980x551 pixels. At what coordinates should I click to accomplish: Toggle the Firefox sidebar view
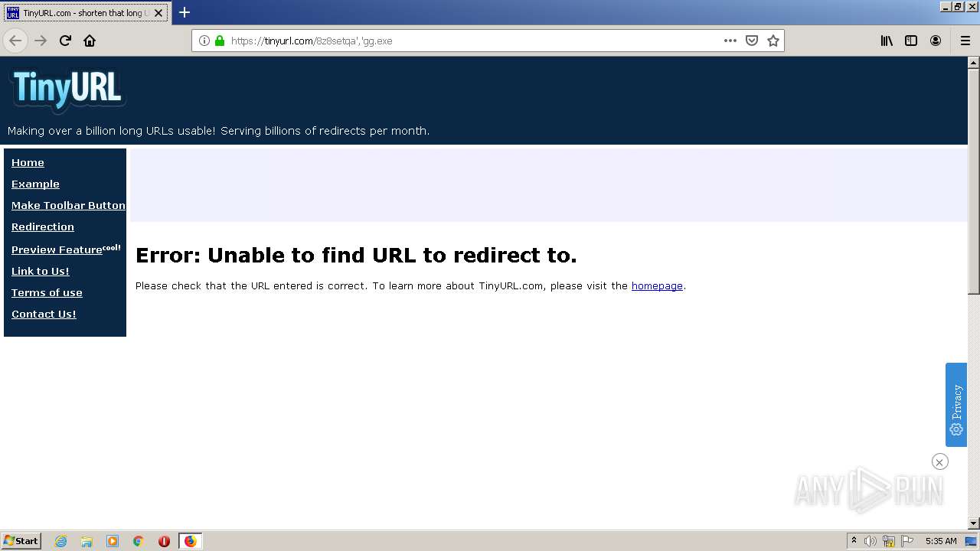(911, 41)
